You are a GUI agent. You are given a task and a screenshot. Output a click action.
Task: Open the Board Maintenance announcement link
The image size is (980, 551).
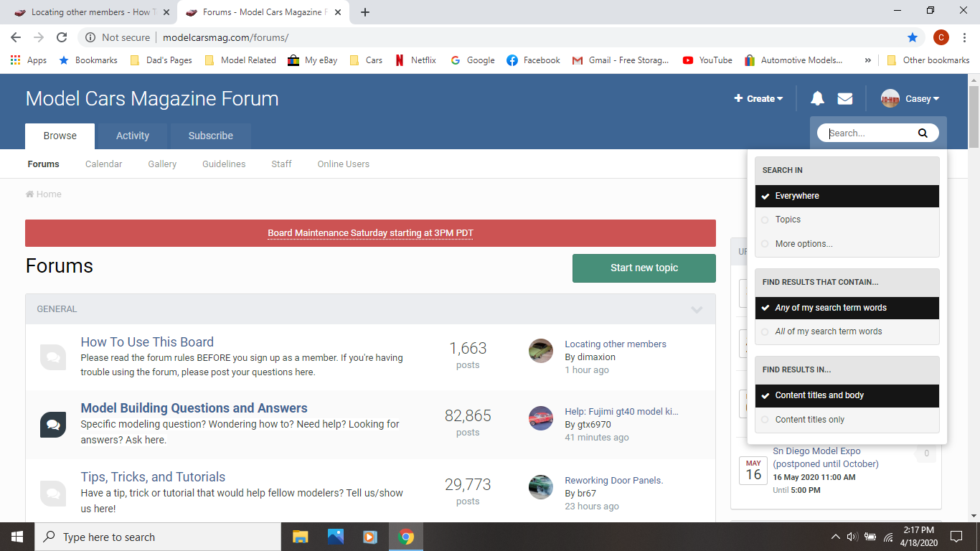370,233
